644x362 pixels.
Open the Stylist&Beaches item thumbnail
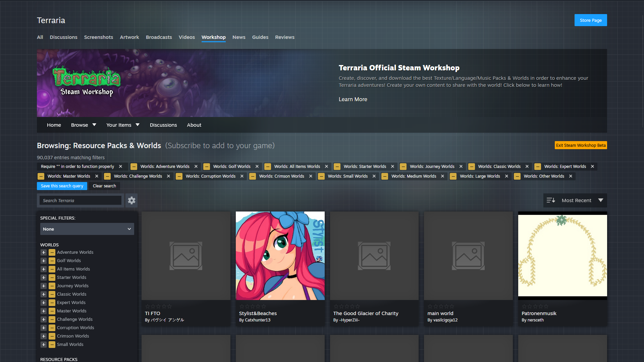[x=280, y=256]
